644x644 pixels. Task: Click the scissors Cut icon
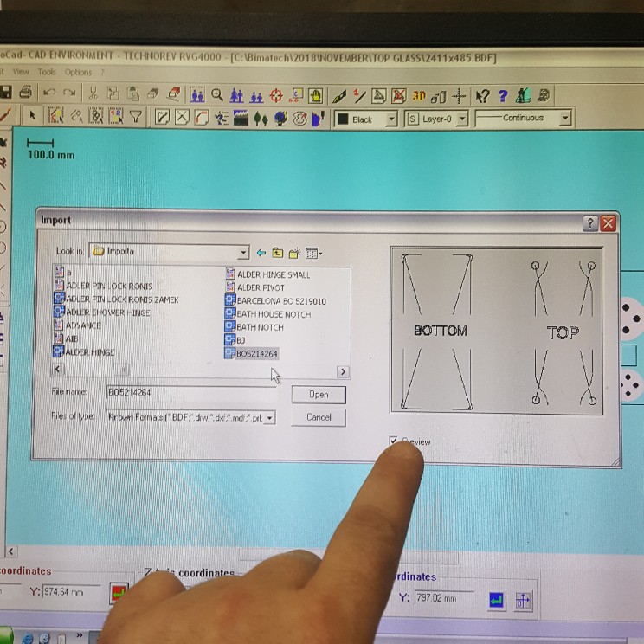pyautogui.click(x=92, y=93)
